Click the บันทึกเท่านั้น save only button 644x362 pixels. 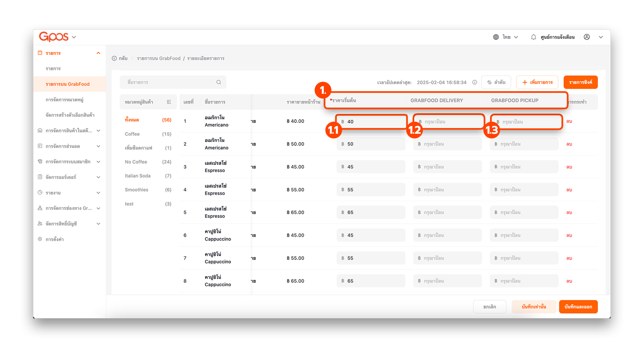coord(534,307)
